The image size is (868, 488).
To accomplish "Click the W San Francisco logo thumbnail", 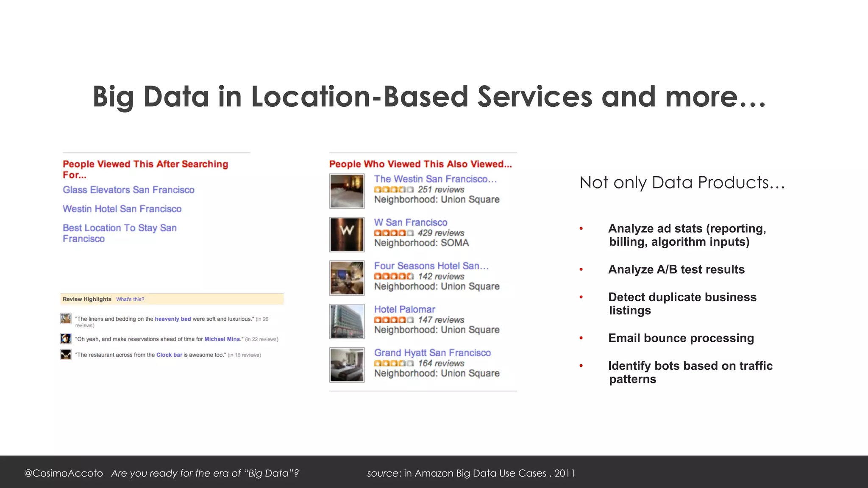I will [x=347, y=235].
